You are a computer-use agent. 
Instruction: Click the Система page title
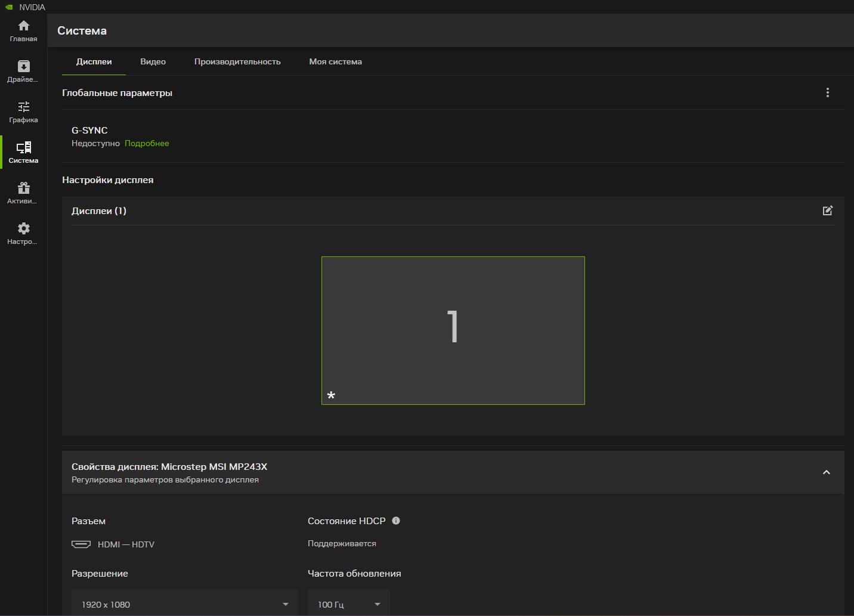click(x=82, y=30)
